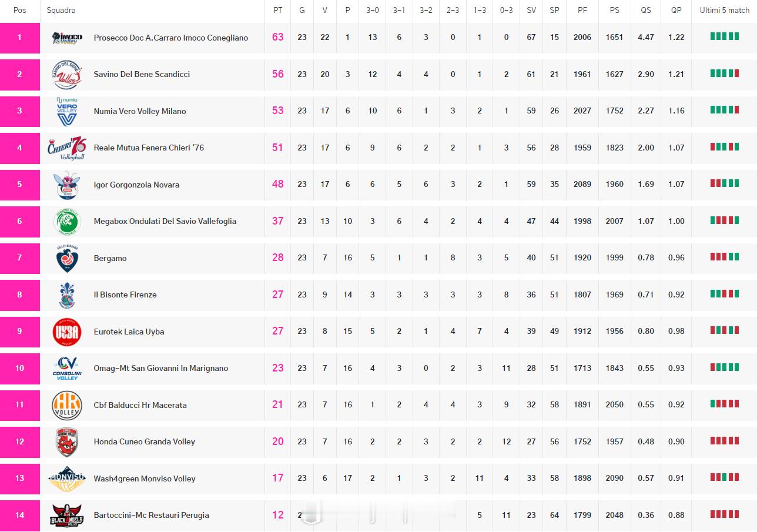757x532 pixels.
Task: Click Conegliano's "4.47" set quotient
Action: 646,38
